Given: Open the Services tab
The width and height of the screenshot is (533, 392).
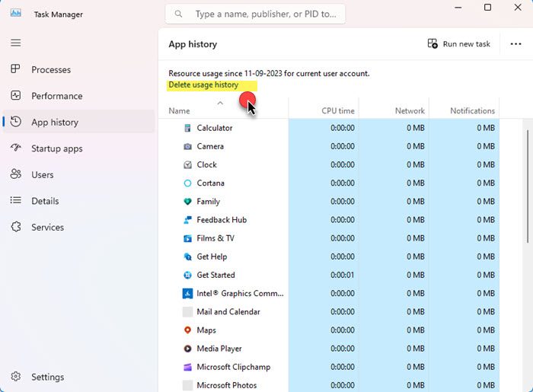Looking at the screenshot, I should tap(79, 227).
